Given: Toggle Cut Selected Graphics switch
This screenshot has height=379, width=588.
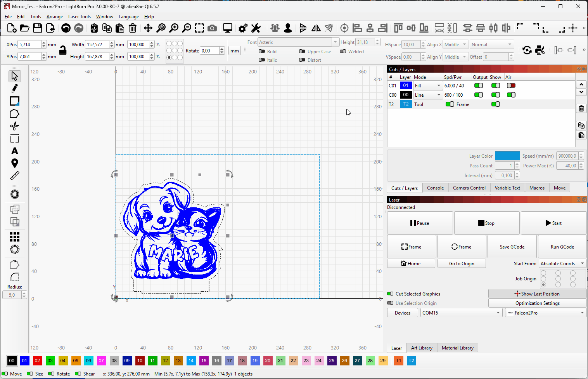Looking at the screenshot, I should point(390,294).
